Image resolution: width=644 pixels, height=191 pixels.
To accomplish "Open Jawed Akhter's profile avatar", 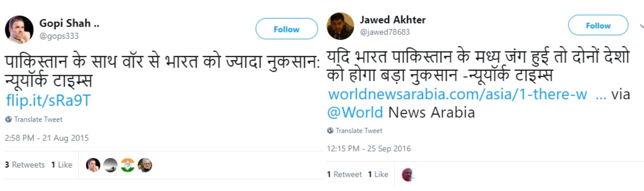I will click(340, 26).
